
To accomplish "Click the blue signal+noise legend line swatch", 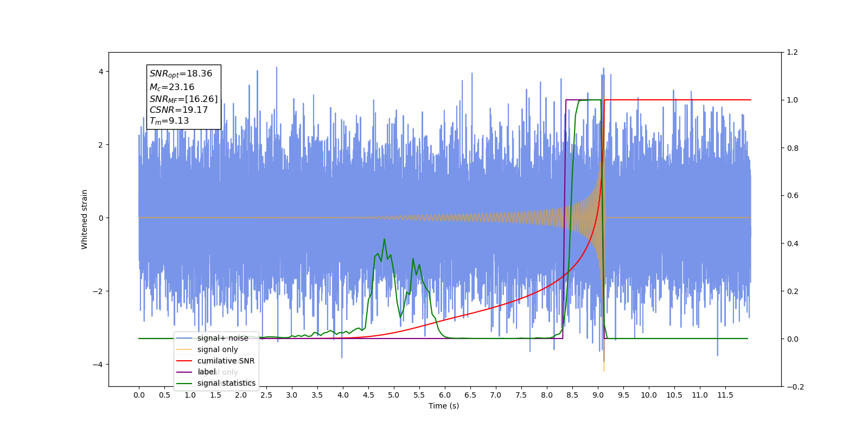I will click(184, 339).
